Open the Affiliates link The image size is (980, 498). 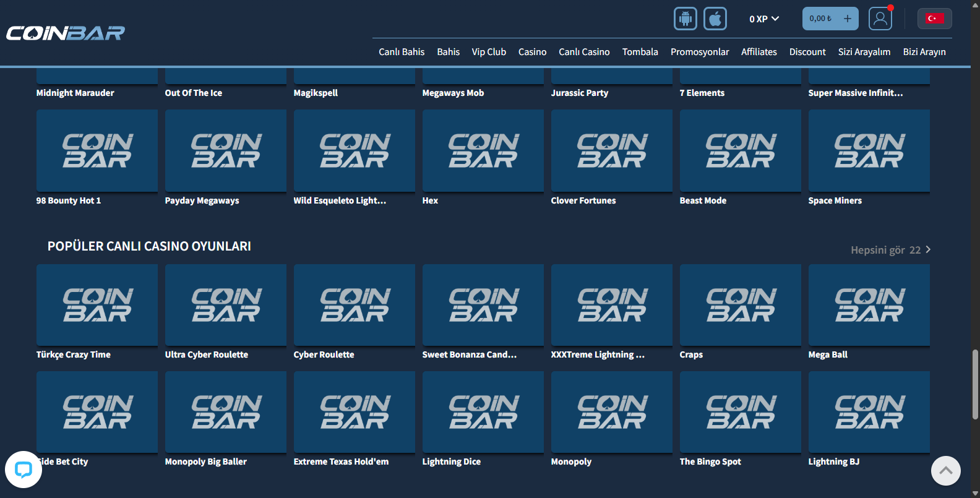point(759,52)
